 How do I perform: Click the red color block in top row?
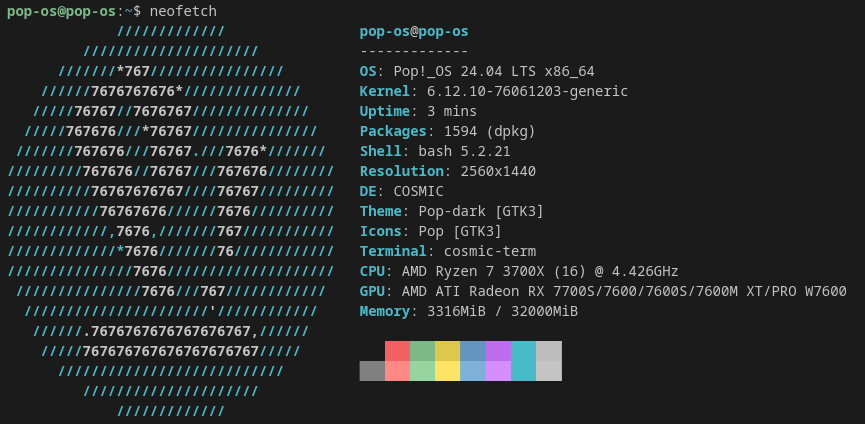click(x=397, y=351)
